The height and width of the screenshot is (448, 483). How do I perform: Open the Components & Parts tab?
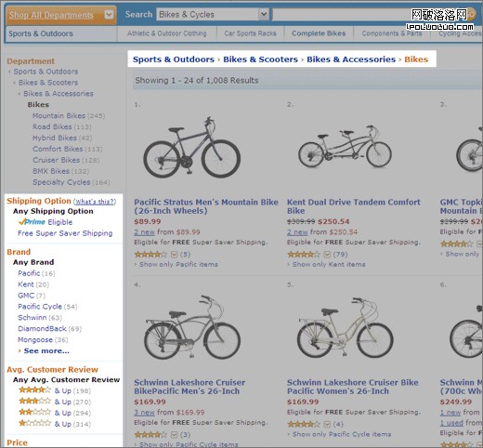coord(392,33)
